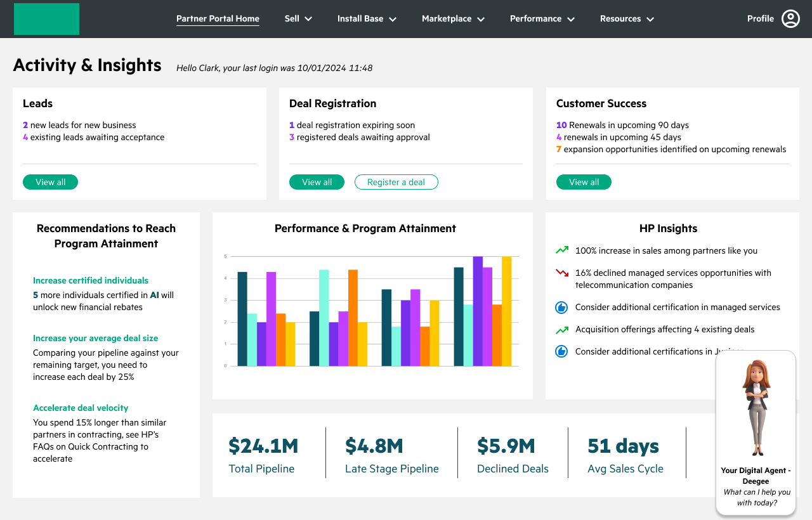
Task: Click thumbs-up icon beside managed services certification
Action: click(561, 308)
